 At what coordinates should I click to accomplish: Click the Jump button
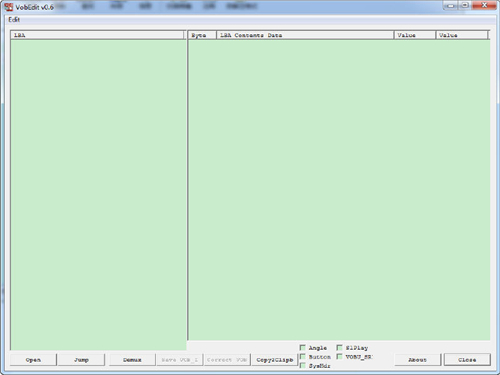pos(81,360)
